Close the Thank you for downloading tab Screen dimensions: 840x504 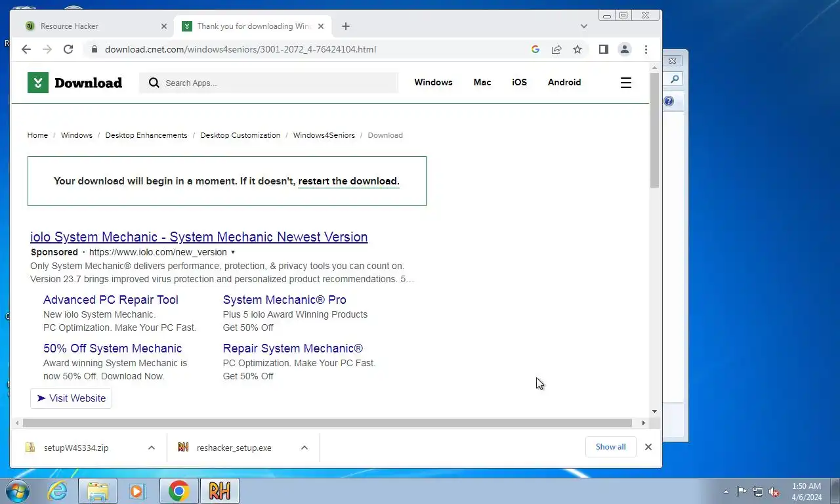(x=321, y=26)
